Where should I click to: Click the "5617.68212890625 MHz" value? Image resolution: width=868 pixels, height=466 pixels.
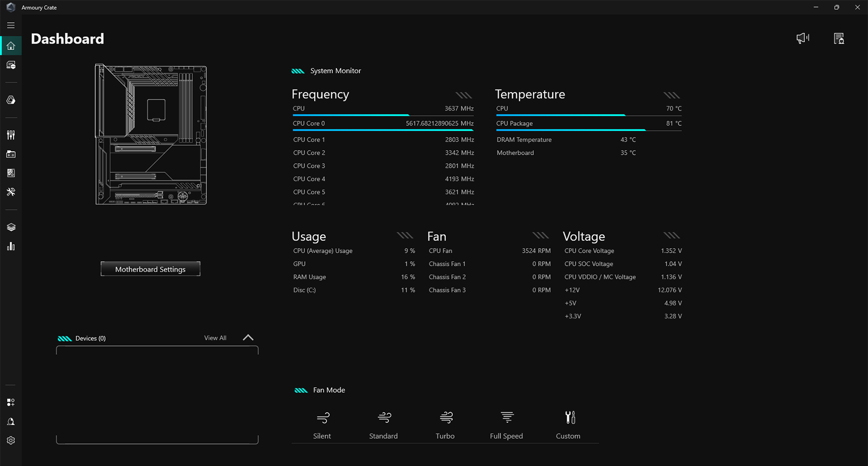tap(440, 123)
